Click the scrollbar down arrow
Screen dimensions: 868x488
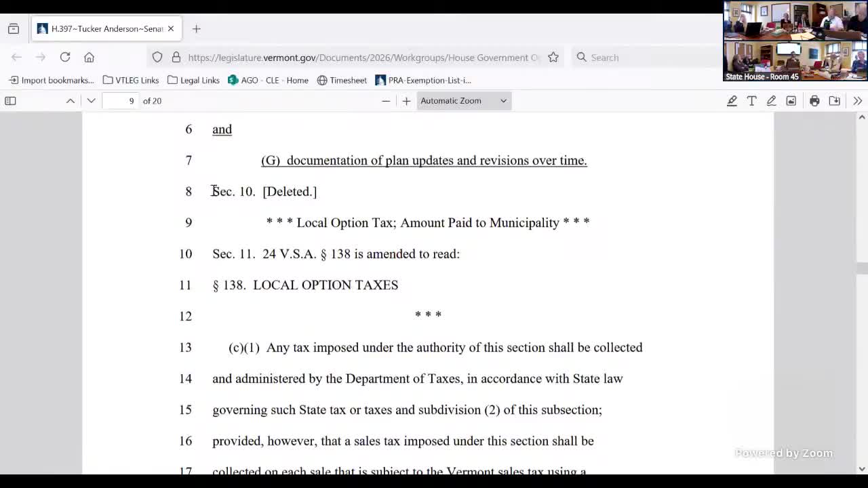click(862, 468)
